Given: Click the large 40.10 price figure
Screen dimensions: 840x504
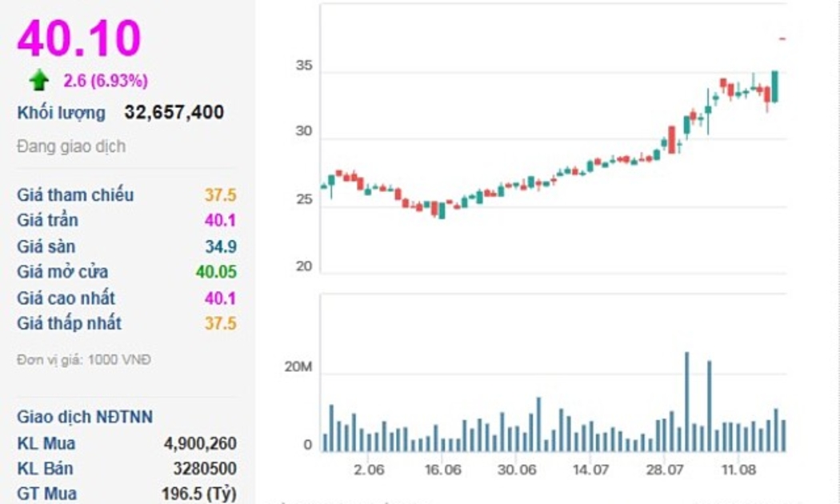Looking at the screenshot, I should 79,38.
